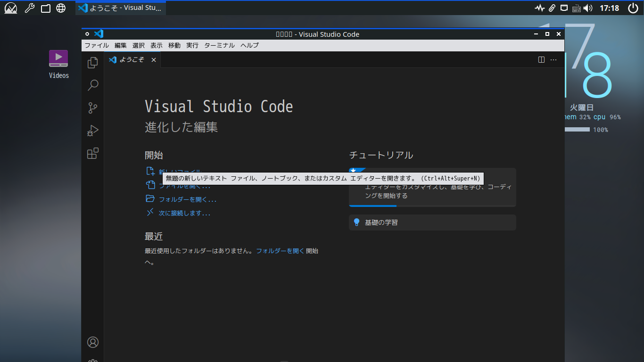Split the editor to the right

coord(541,60)
